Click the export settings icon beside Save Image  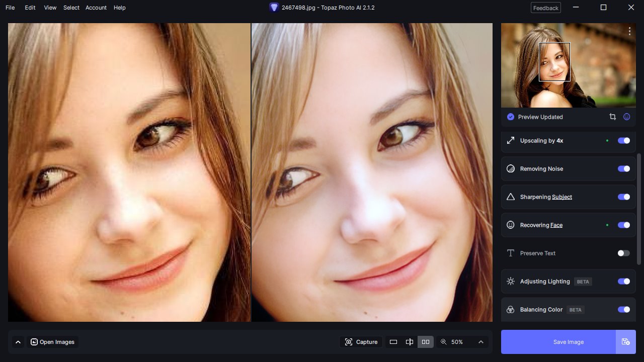point(625,342)
